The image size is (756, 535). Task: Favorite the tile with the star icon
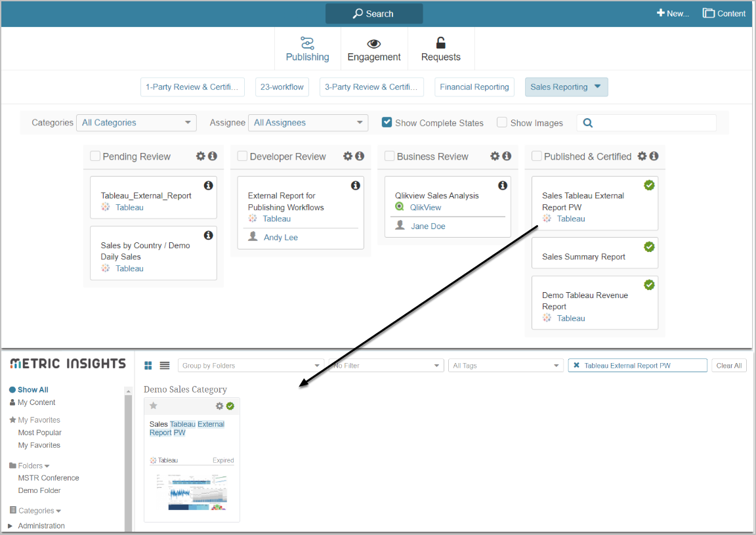tap(154, 406)
